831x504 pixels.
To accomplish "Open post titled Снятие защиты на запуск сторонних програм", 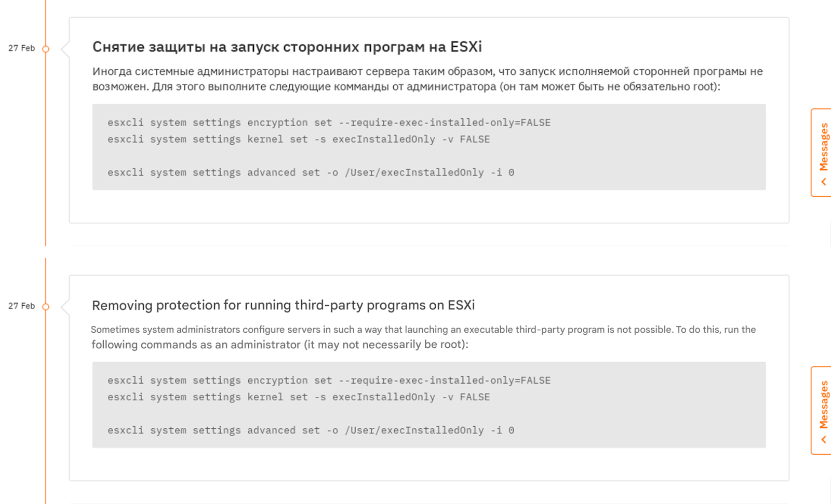I will tap(287, 47).
